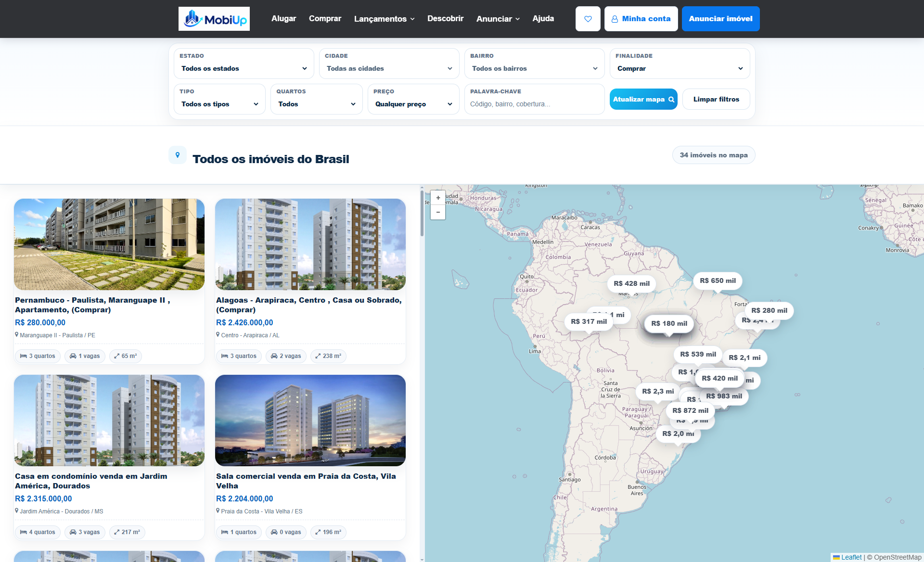Expand the Anunciar menu
This screenshot has width=924, height=562.
498,19
